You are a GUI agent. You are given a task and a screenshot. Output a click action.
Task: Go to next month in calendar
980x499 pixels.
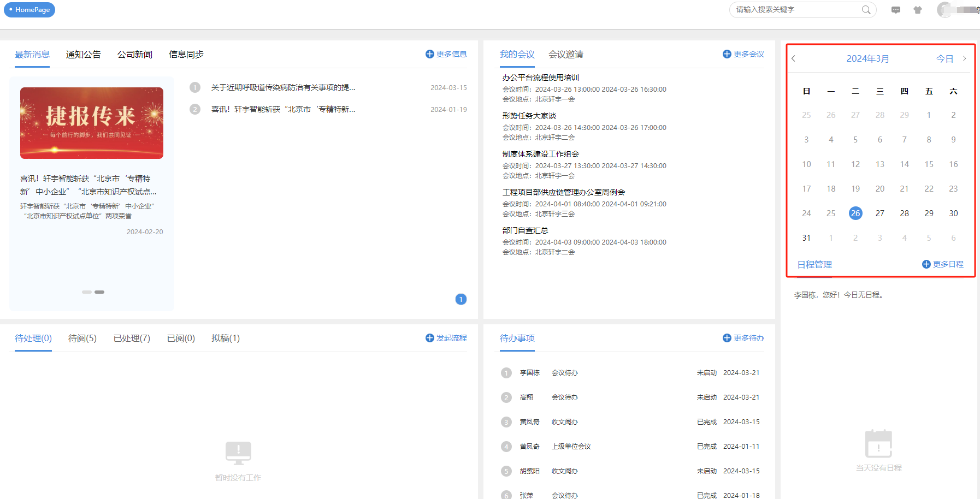click(964, 58)
